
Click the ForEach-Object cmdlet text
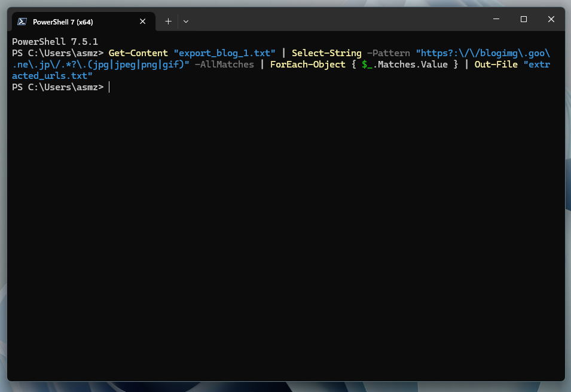click(307, 65)
